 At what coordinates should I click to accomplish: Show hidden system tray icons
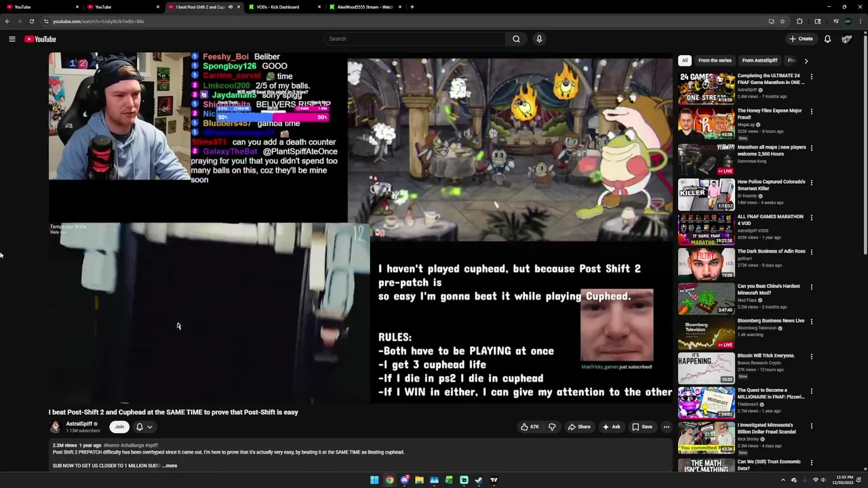783,480
